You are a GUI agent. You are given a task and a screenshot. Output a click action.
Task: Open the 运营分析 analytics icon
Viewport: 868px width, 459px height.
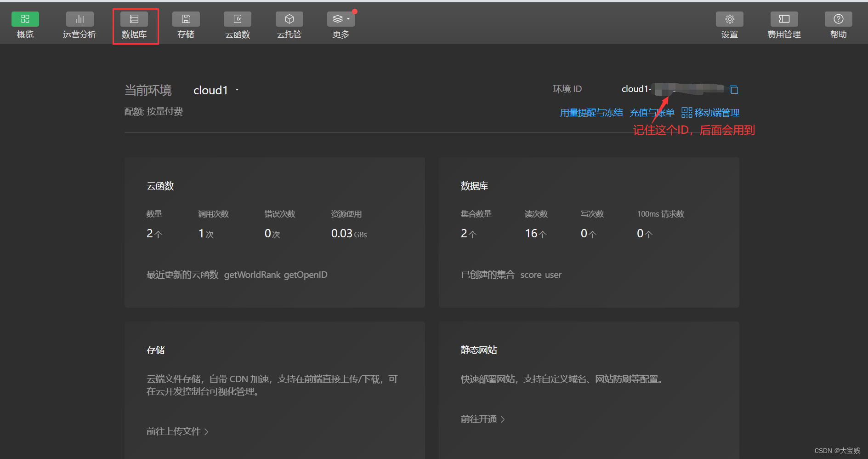click(x=79, y=19)
